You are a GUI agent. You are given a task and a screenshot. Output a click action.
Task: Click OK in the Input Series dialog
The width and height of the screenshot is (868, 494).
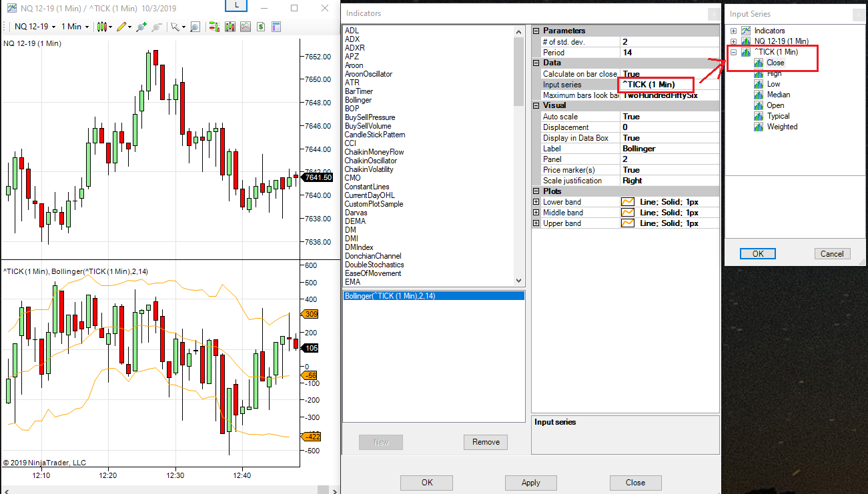[758, 253]
